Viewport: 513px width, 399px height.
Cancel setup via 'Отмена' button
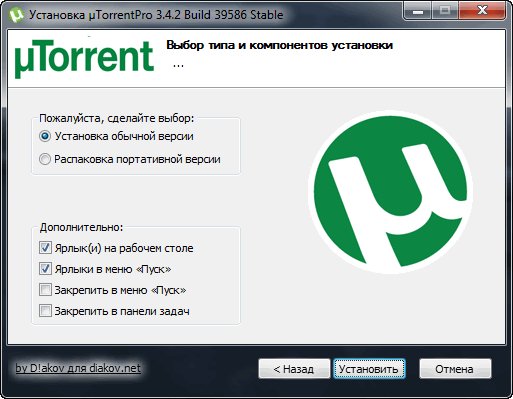[x=454, y=369]
